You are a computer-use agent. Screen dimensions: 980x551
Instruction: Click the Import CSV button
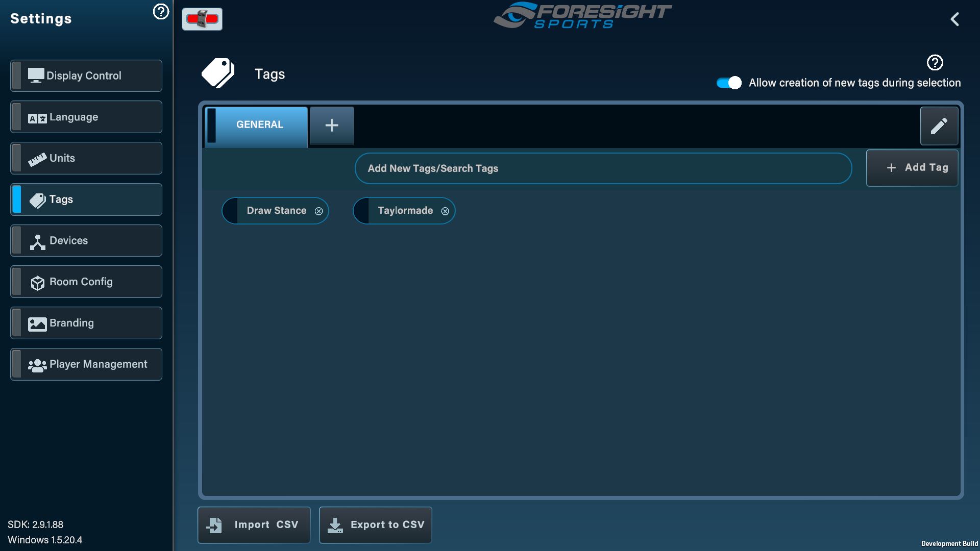click(x=254, y=525)
